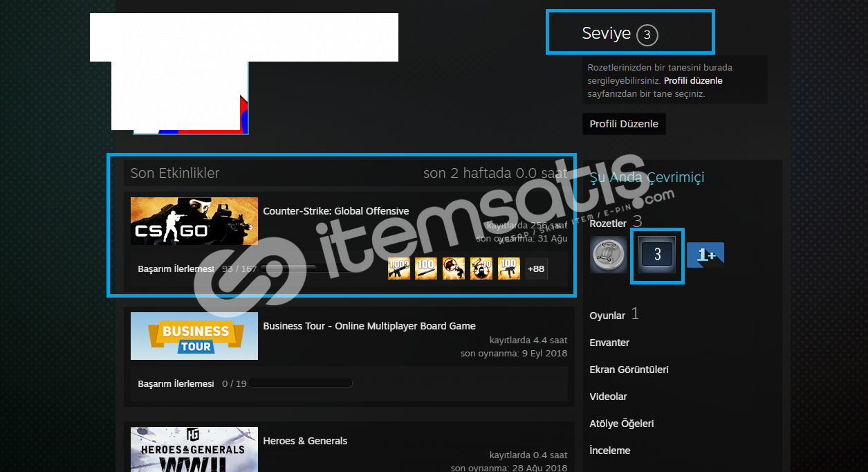
Task: Open the Envanter inventory page
Action: click(x=609, y=343)
